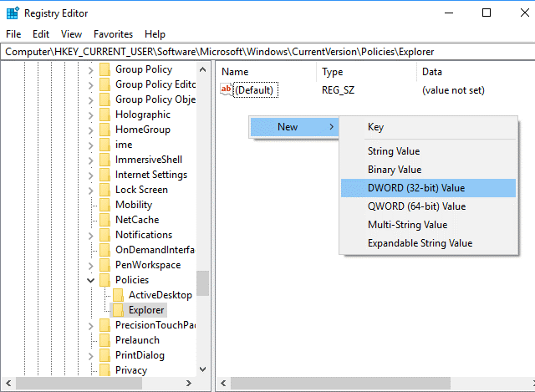The image size is (535, 392).
Task: Select the Explorer key label in the tree
Action: 146,310
